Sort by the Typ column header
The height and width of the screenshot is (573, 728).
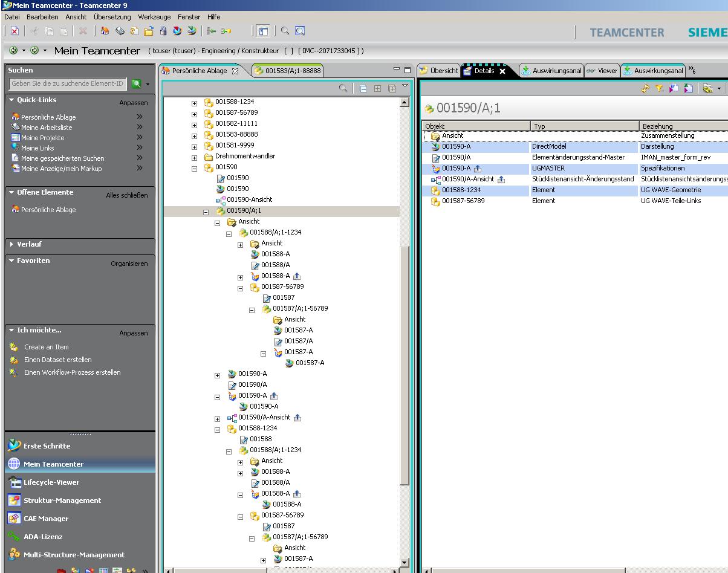pos(585,126)
